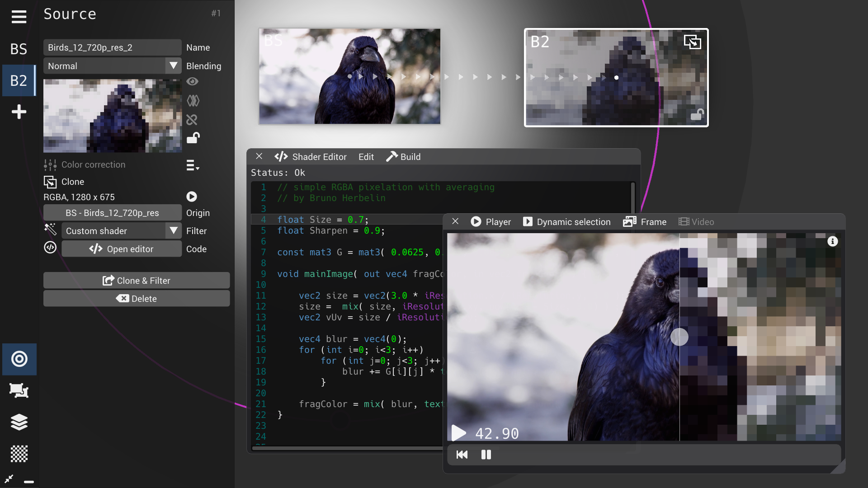868x488 pixels.
Task: Toggle the lock on the B2 preview
Action: point(698,114)
